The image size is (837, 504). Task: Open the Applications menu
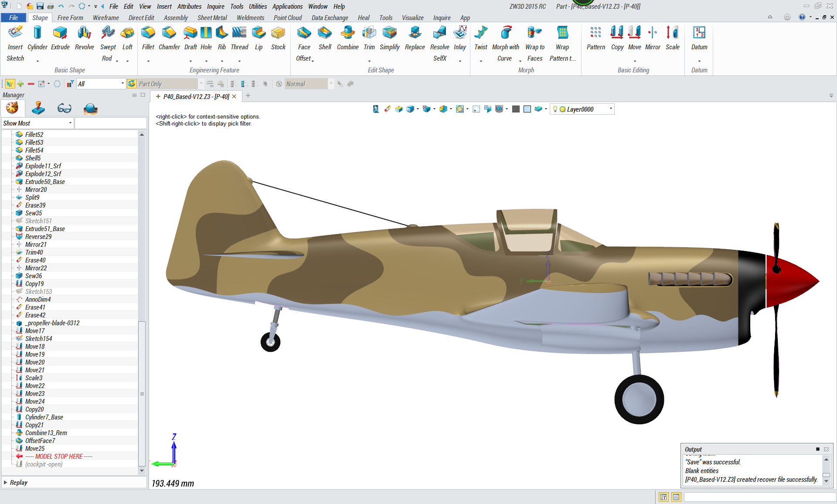click(287, 7)
